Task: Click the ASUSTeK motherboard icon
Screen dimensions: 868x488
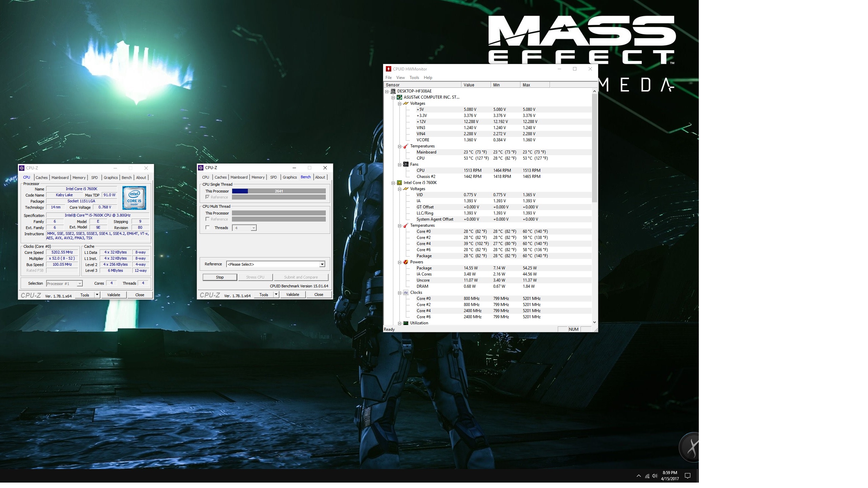Action: click(x=399, y=97)
